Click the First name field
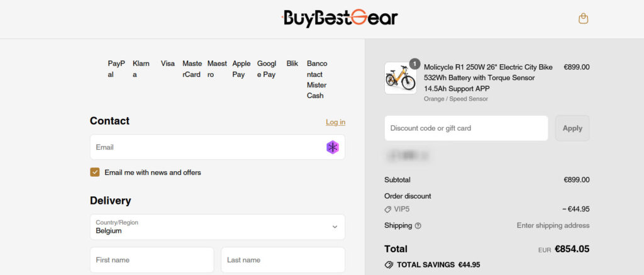Screen dimensions: 644x275 click(x=152, y=260)
